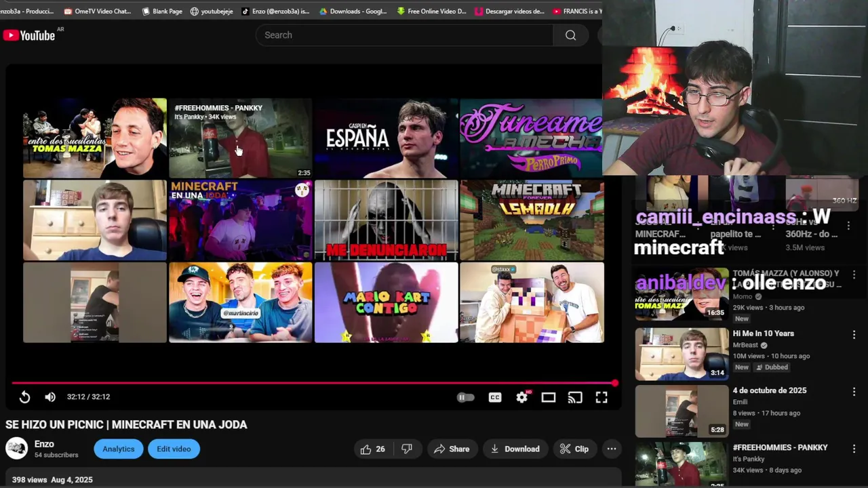Screen dimensions: 868x488
Task: Open the Descargar videos de... bookmark
Action: [x=510, y=11]
